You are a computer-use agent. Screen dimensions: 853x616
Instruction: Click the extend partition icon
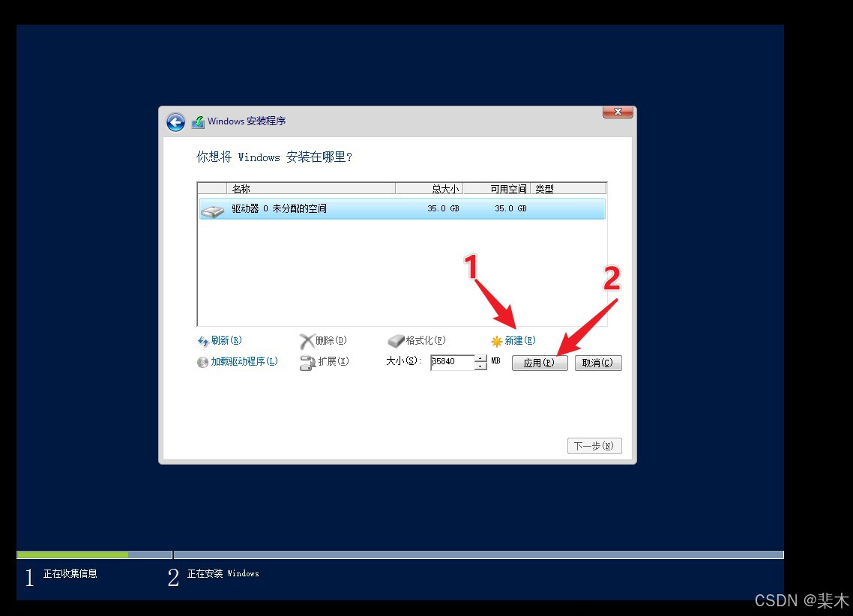308,363
